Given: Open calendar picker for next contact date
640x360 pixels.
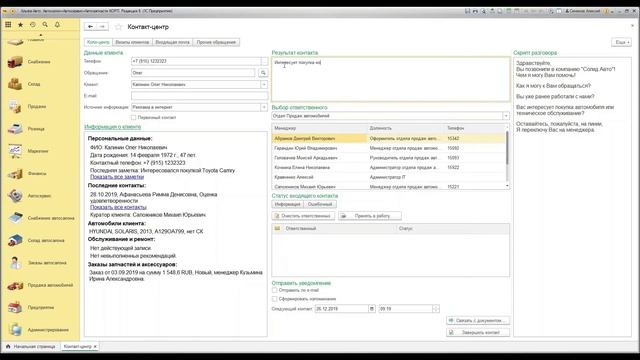Looking at the screenshot, I should click(x=372, y=309).
